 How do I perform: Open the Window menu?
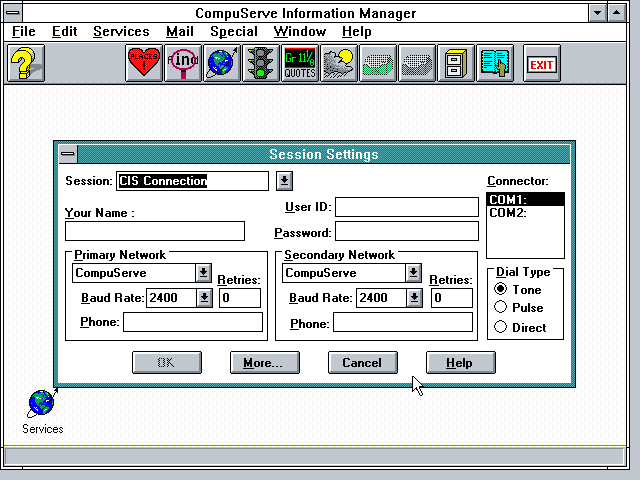pos(300,31)
